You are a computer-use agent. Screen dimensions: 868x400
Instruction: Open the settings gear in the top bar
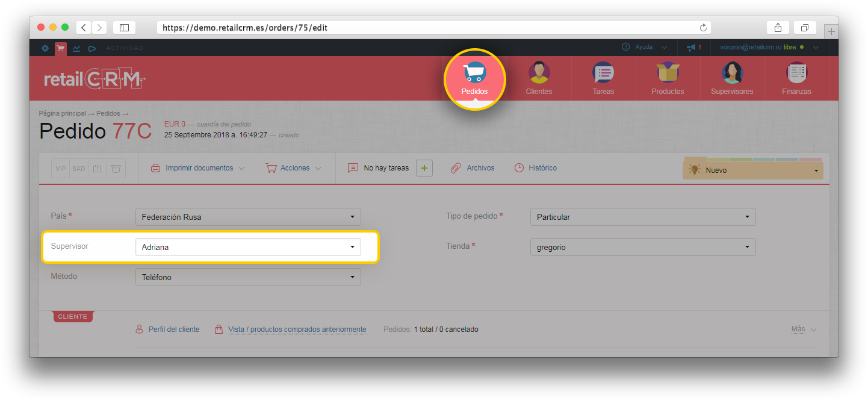click(x=45, y=48)
